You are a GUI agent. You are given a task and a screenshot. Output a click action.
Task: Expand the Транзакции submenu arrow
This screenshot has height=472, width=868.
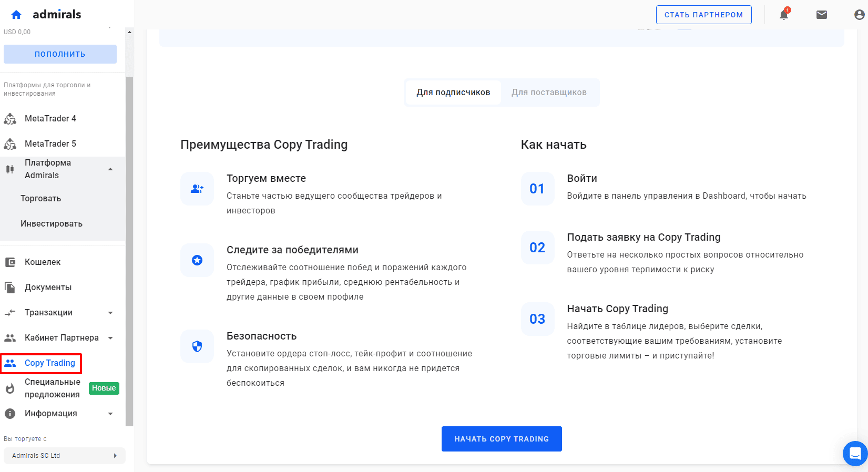(x=110, y=313)
